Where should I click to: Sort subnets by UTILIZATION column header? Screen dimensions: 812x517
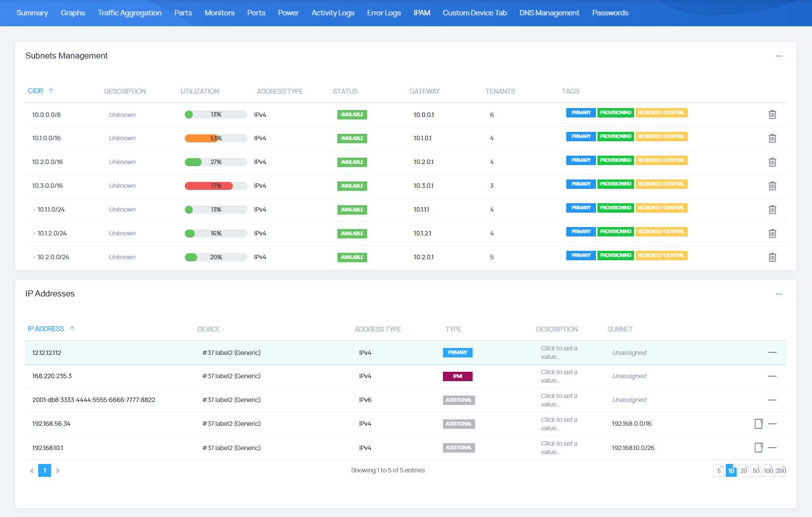(200, 91)
